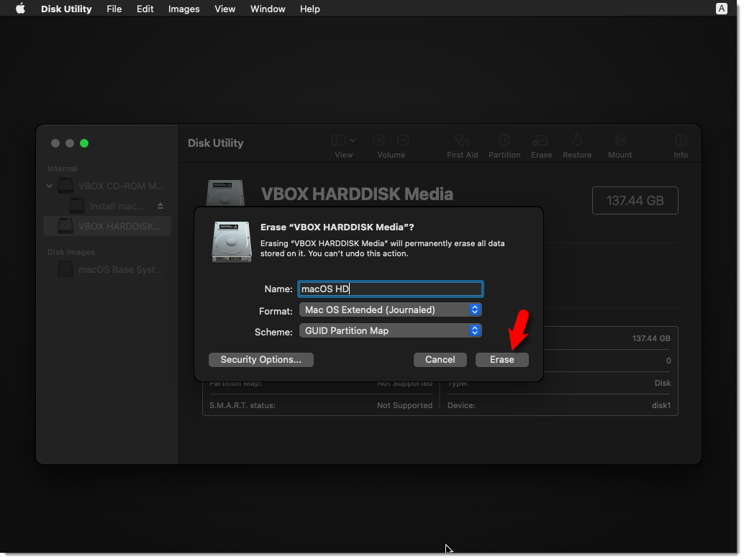Open the Info toolbar icon
This screenshot has height=560, width=744.
681,140
